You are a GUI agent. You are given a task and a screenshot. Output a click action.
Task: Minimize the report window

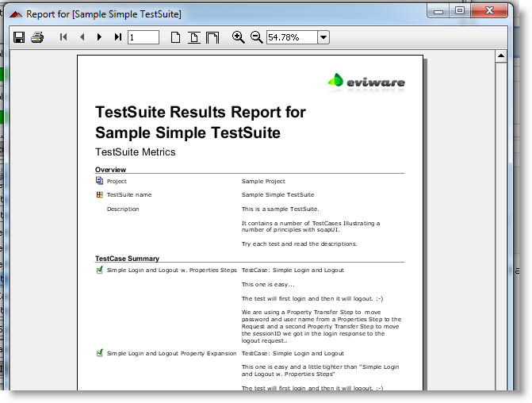(438, 11)
